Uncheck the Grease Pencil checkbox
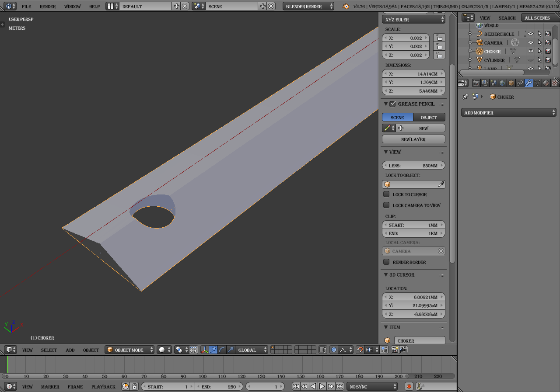560x392 pixels. tap(392, 104)
